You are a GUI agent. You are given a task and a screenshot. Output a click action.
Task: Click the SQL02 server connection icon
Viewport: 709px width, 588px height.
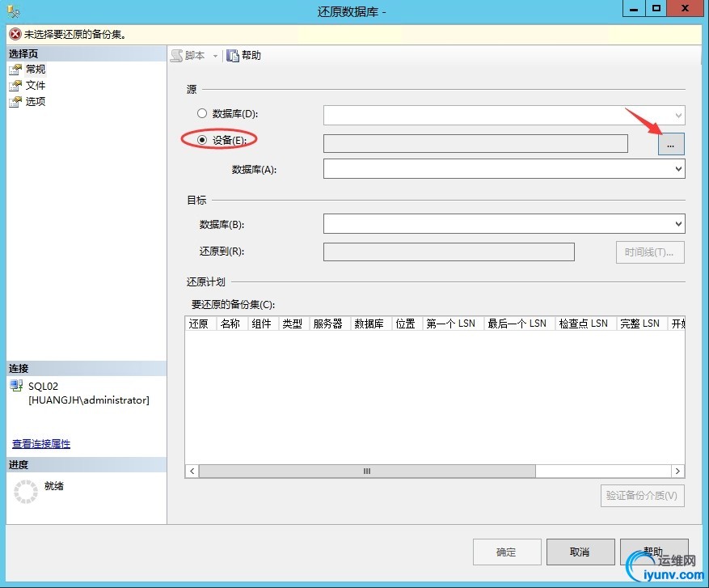17,386
